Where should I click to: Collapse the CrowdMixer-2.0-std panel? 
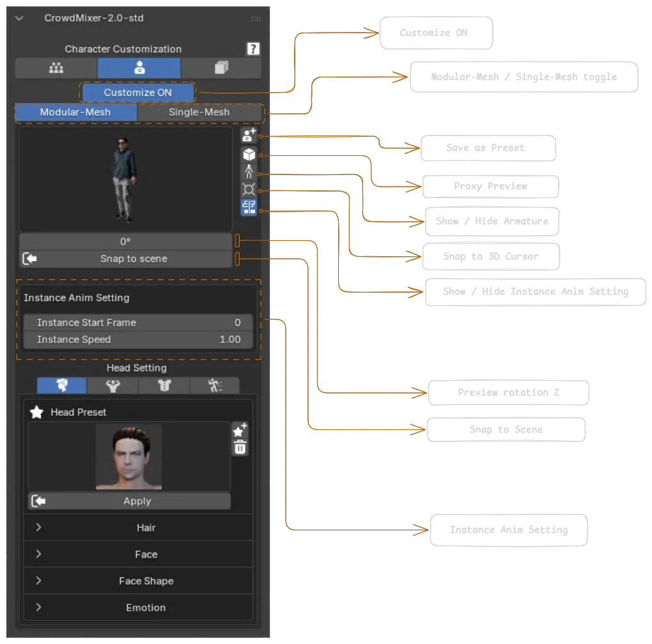pyautogui.click(x=19, y=19)
